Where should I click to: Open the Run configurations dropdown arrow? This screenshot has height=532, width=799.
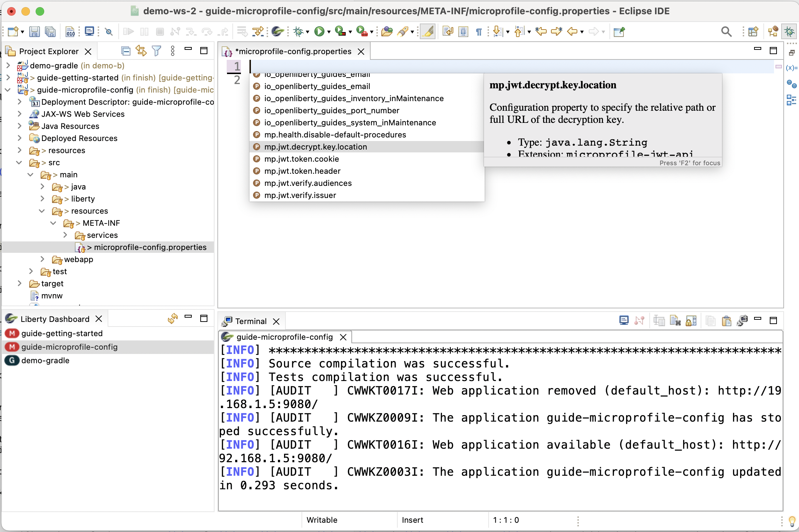[x=329, y=32]
